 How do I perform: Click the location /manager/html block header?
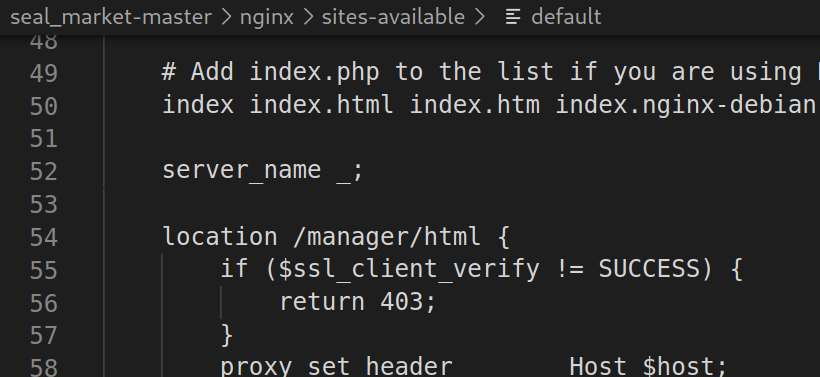click(336, 237)
